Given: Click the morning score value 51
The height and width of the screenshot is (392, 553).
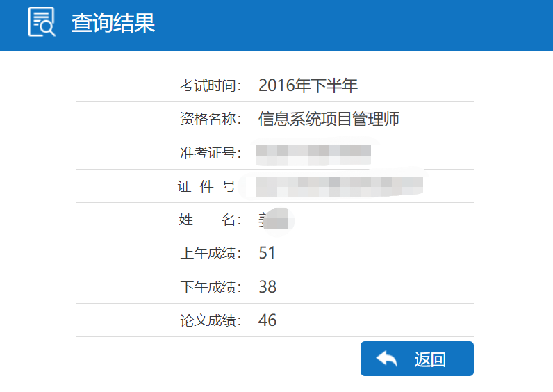Looking at the screenshot, I should (x=267, y=253).
